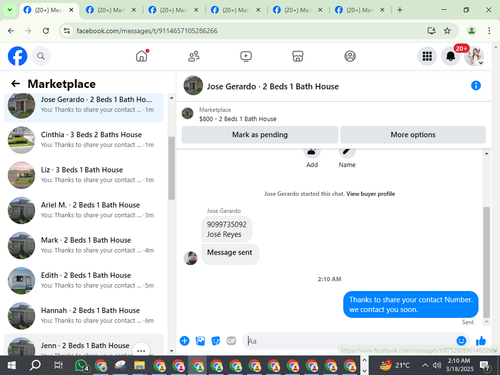Click the $800 listing thumbnail in chat
500x375 pixels.
(187, 113)
